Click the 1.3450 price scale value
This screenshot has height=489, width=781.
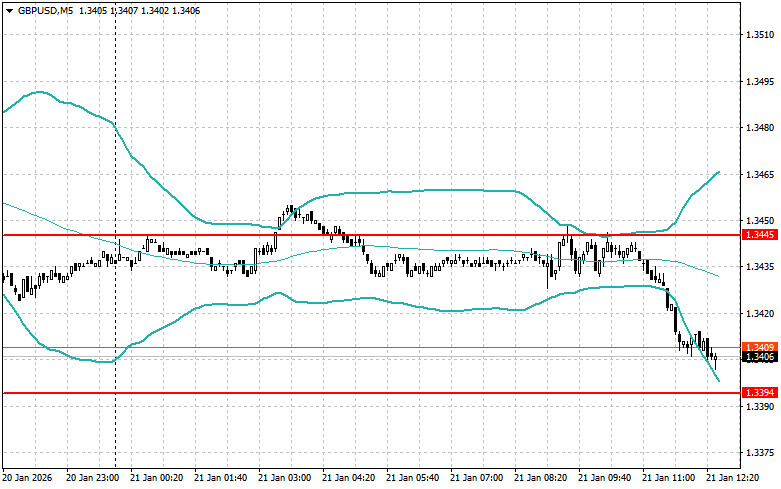coord(760,221)
